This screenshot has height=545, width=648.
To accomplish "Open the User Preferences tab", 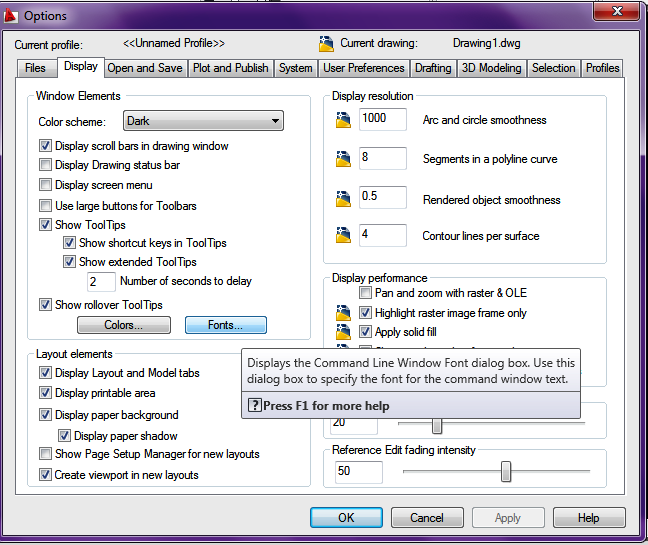I will click(x=364, y=68).
